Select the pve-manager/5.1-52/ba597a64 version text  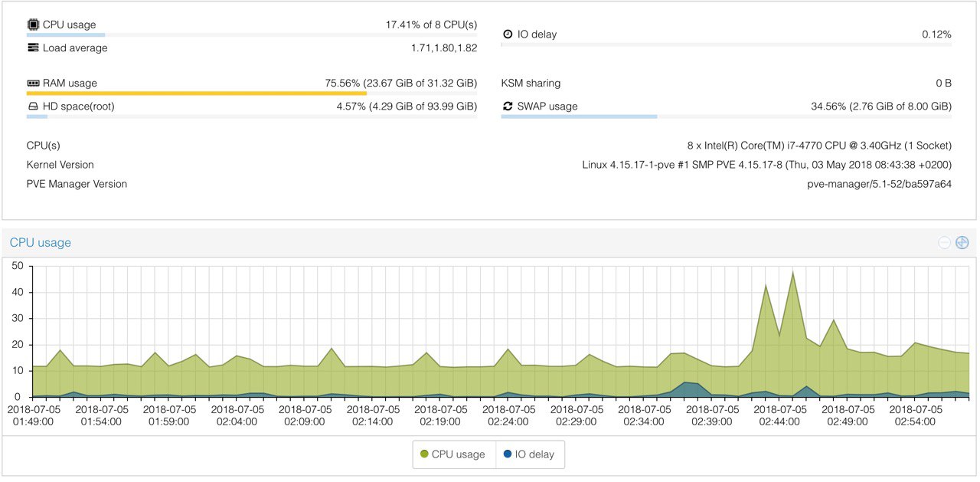[x=879, y=184]
